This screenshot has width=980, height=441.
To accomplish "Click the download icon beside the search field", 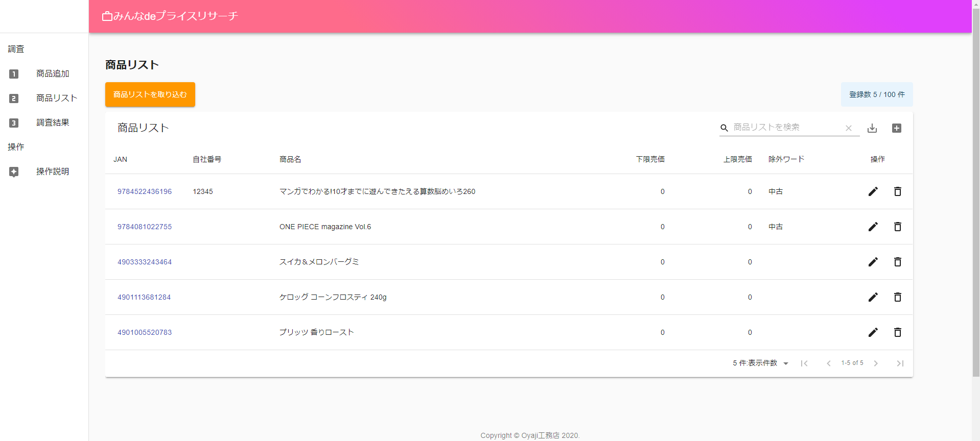I will 872,128.
